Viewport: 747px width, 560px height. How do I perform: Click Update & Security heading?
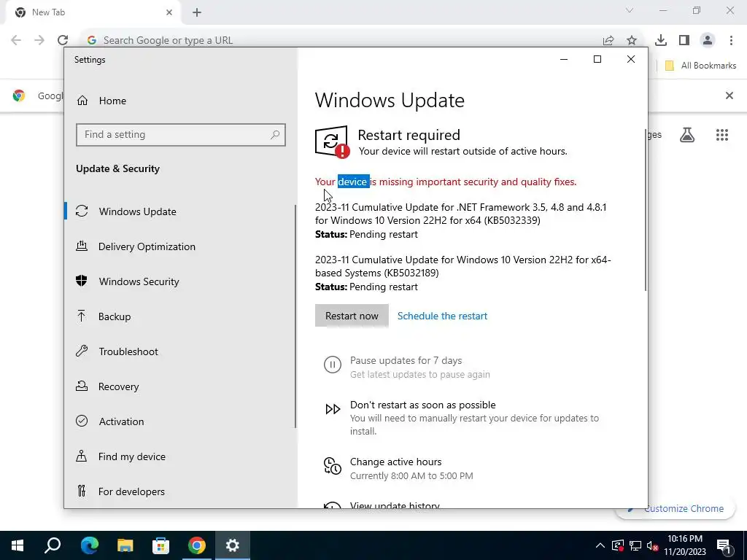pyautogui.click(x=117, y=168)
